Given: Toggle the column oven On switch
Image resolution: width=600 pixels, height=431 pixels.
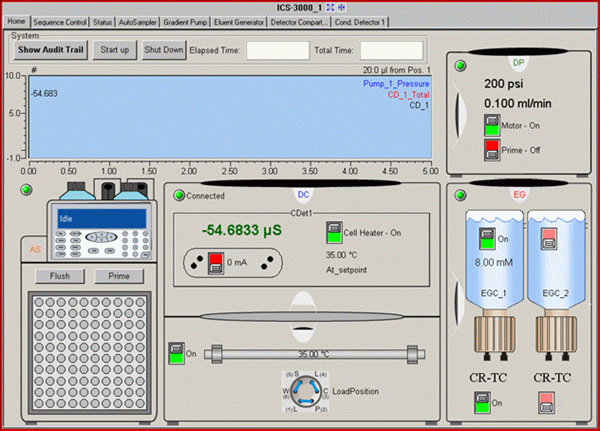Looking at the screenshot, I should click(176, 353).
